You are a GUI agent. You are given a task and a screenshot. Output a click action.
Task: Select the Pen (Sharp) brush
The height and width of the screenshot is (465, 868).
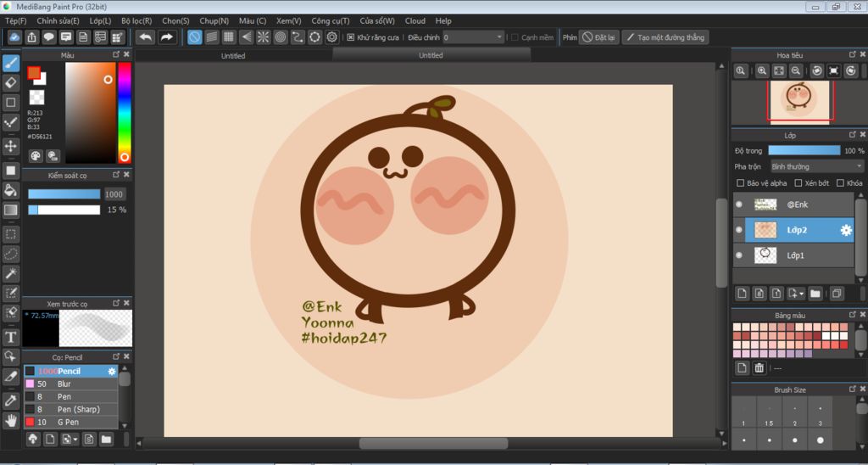71,409
